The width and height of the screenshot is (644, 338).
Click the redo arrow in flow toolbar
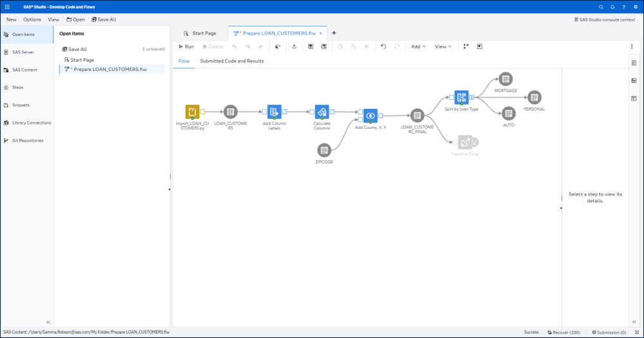(x=396, y=47)
